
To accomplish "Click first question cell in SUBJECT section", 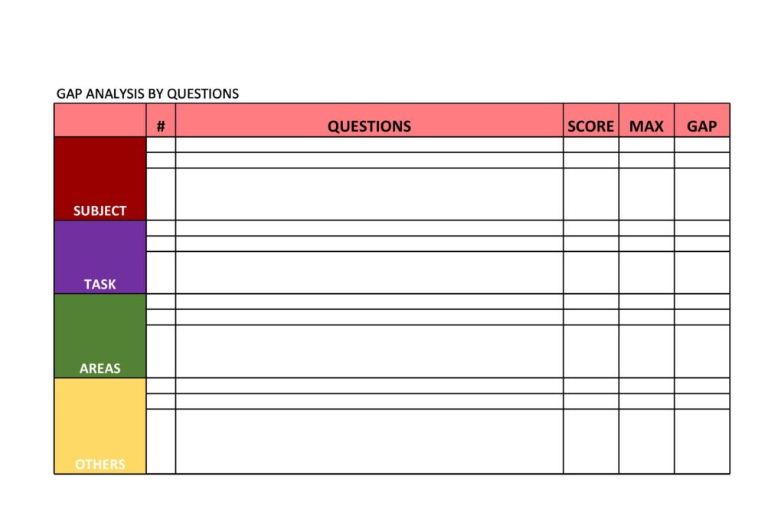I will pyautogui.click(x=370, y=145).
